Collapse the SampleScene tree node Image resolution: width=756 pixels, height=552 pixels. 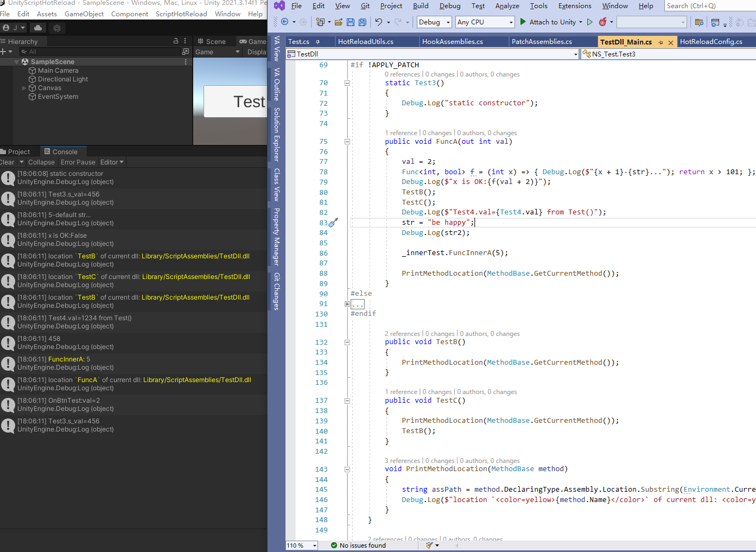(17, 62)
